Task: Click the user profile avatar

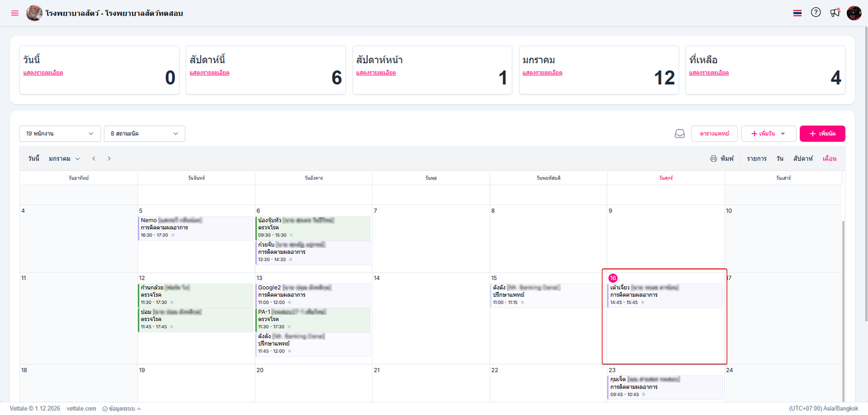Action: coord(854,13)
